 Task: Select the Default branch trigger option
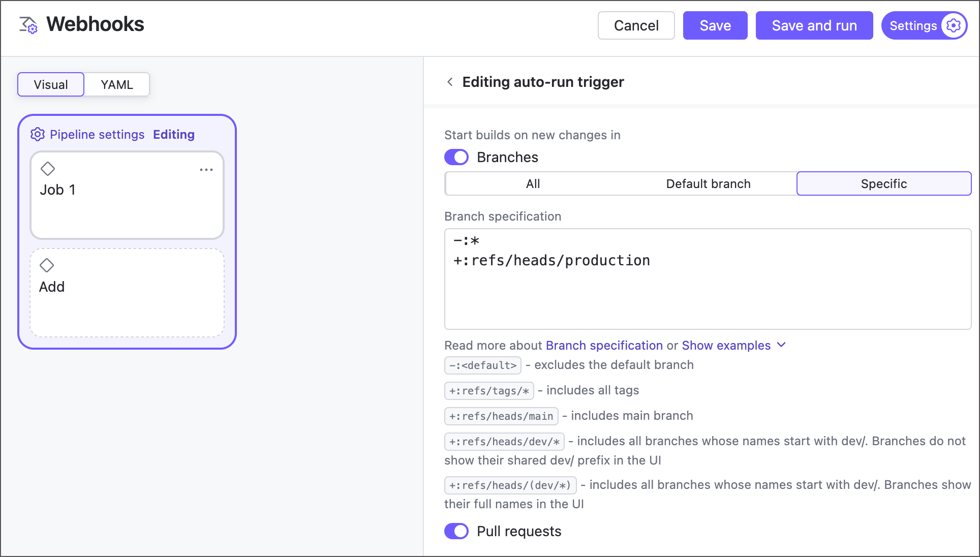tap(708, 183)
